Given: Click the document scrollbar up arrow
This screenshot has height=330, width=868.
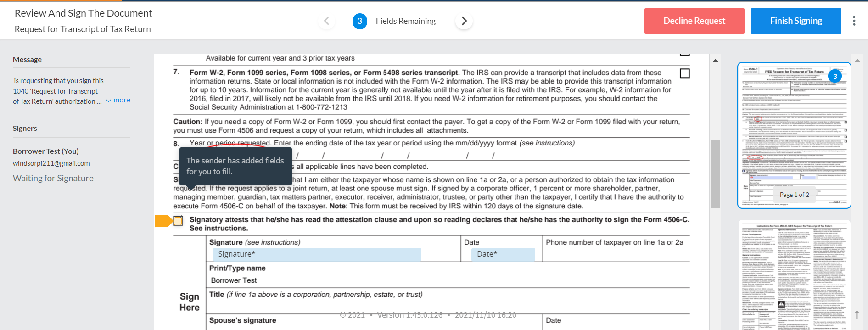Looking at the screenshot, I should click(715, 60).
